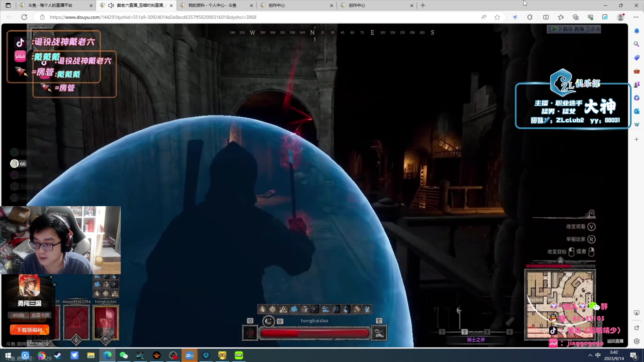Add this page to favorites
This screenshot has width=644, height=362.
click(497, 17)
